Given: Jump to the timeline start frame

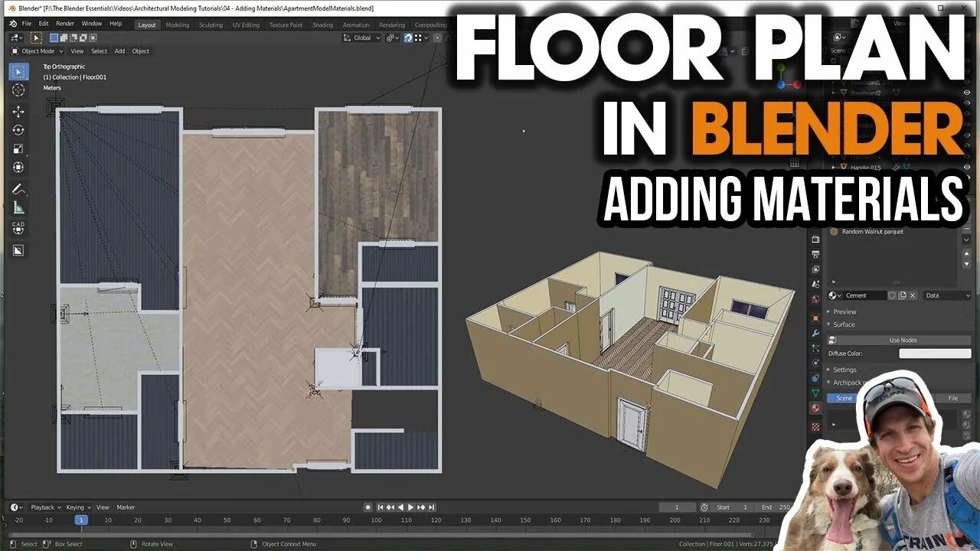Looking at the screenshot, I should [x=380, y=507].
